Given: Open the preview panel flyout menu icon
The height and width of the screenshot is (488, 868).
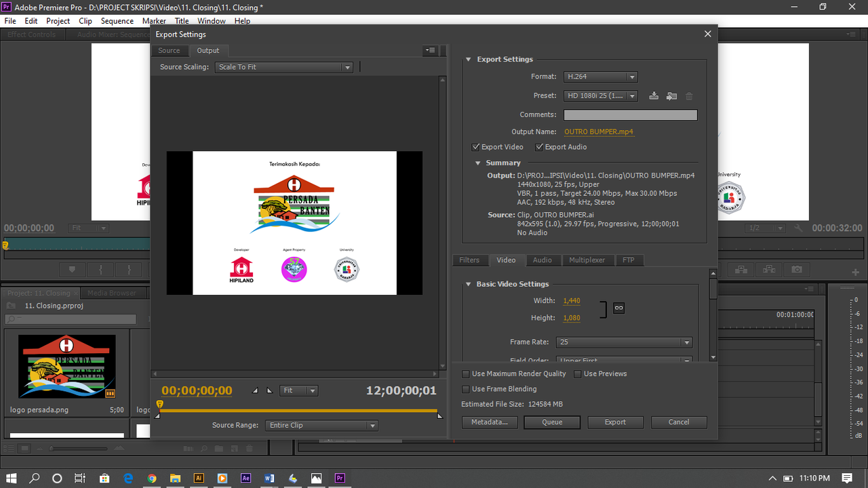Looking at the screenshot, I should click(x=430, y=50).
